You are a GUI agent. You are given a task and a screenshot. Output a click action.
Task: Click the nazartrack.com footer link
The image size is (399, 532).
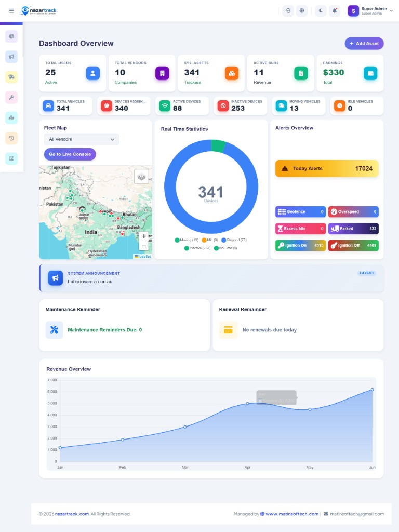(72, 514)
